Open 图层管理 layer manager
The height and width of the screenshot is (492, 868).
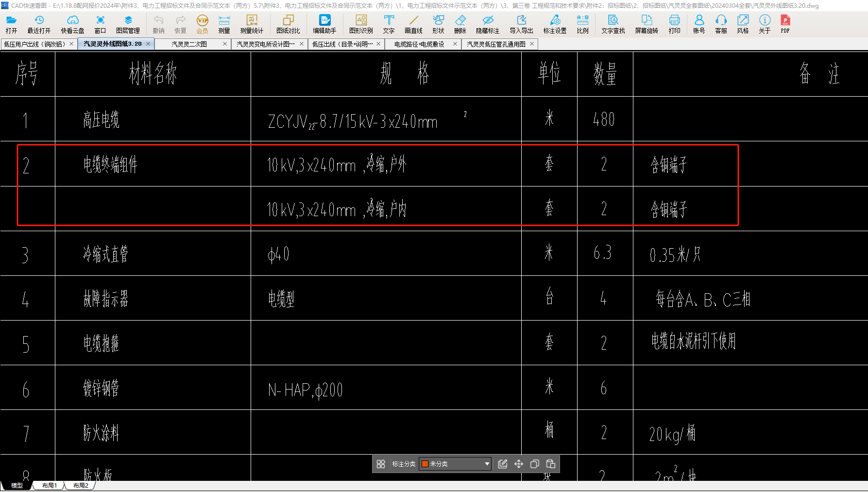click(128, 24)
